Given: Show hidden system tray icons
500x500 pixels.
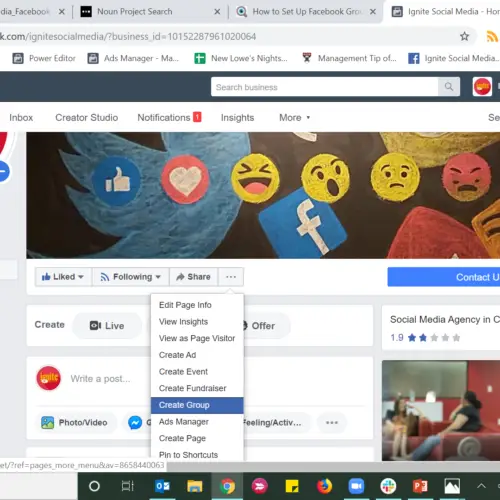Looking at the screenshot, I should (x=481, y=486).
